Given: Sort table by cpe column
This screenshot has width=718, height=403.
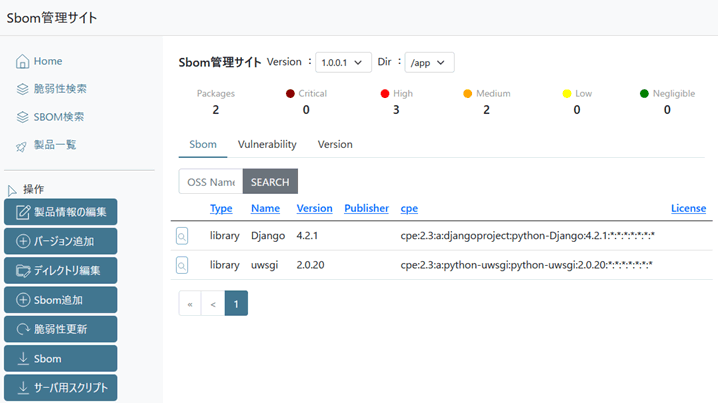Looking at the screenshot, I should point(409,208).
